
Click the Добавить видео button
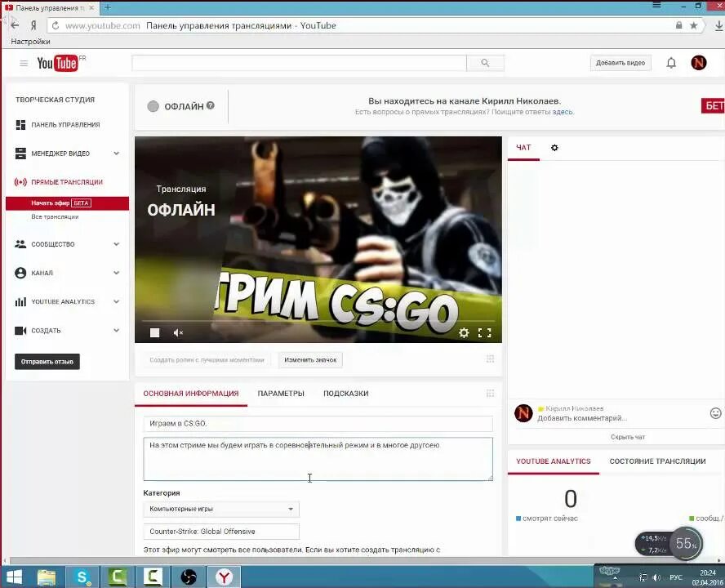pyautogui.click(x=620, y=63)
